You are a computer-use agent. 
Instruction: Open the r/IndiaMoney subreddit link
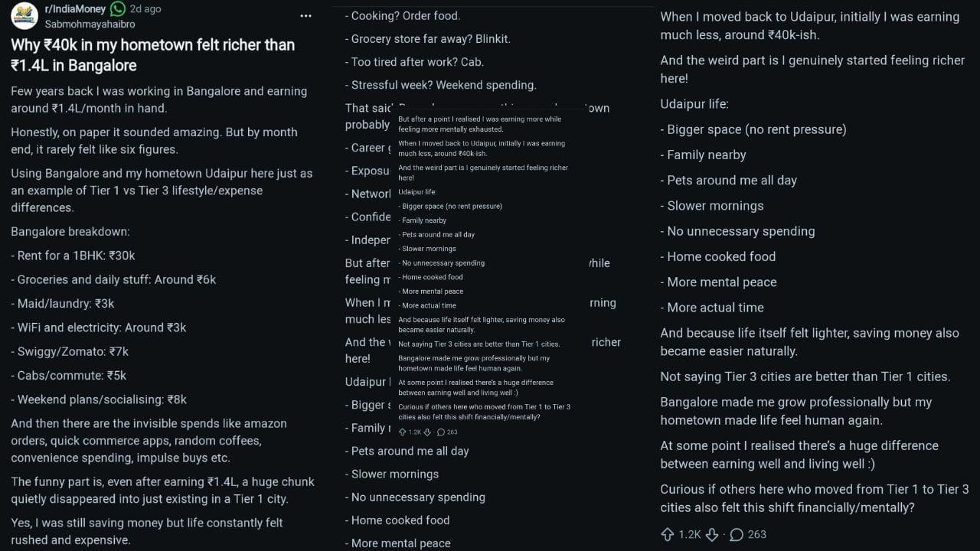(x=77, y=9)
